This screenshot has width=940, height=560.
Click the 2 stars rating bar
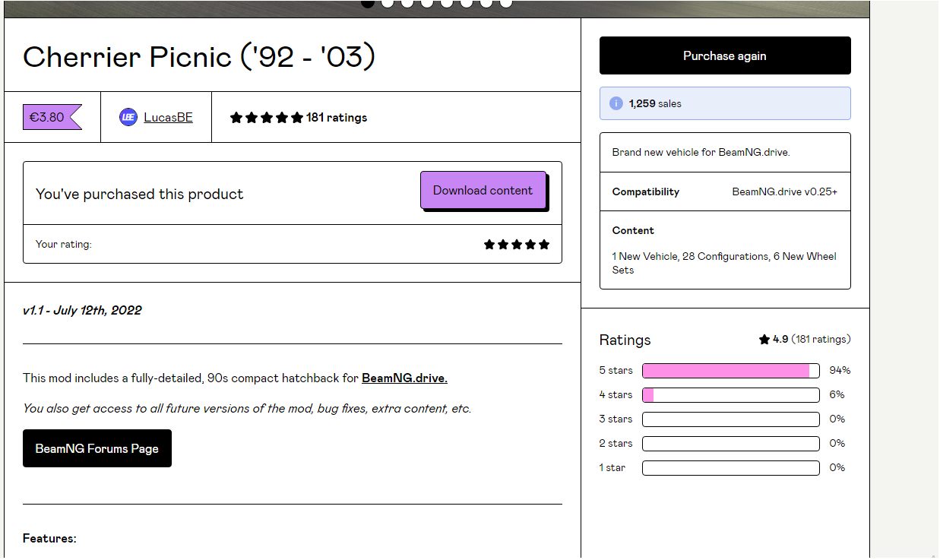pyautogui.click(x=731, y=444)
